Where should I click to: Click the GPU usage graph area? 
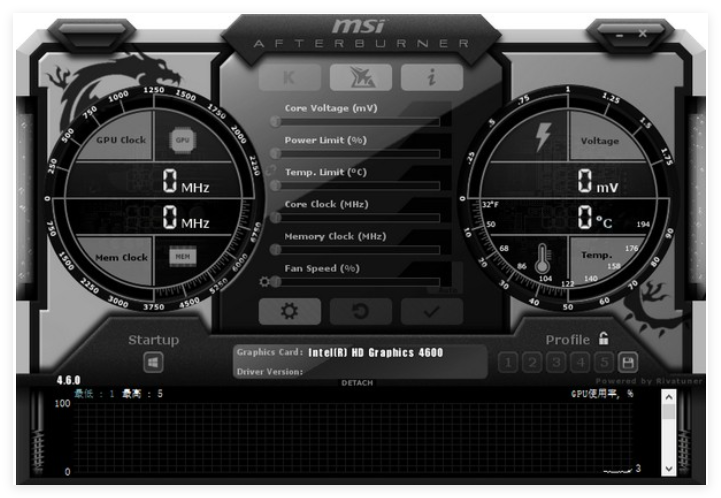coord(353,438)
